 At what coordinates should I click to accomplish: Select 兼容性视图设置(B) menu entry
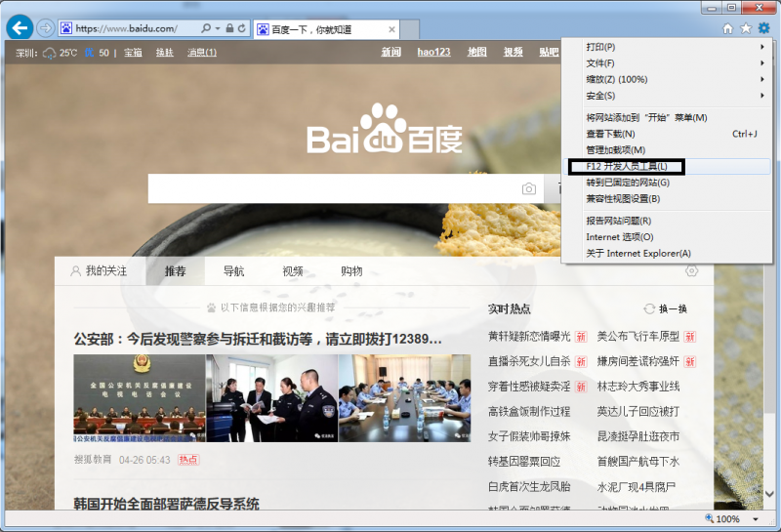tap(667, 199)
